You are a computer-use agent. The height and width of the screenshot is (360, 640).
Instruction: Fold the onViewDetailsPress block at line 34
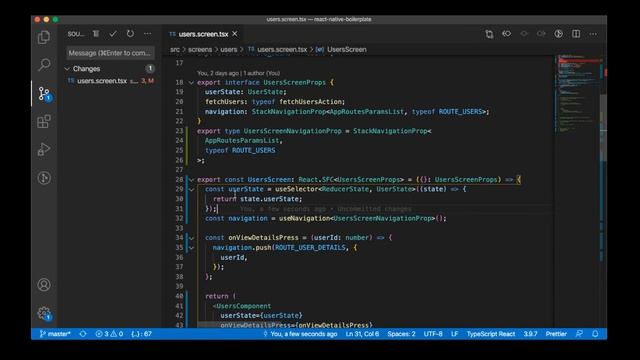[191, 238]
